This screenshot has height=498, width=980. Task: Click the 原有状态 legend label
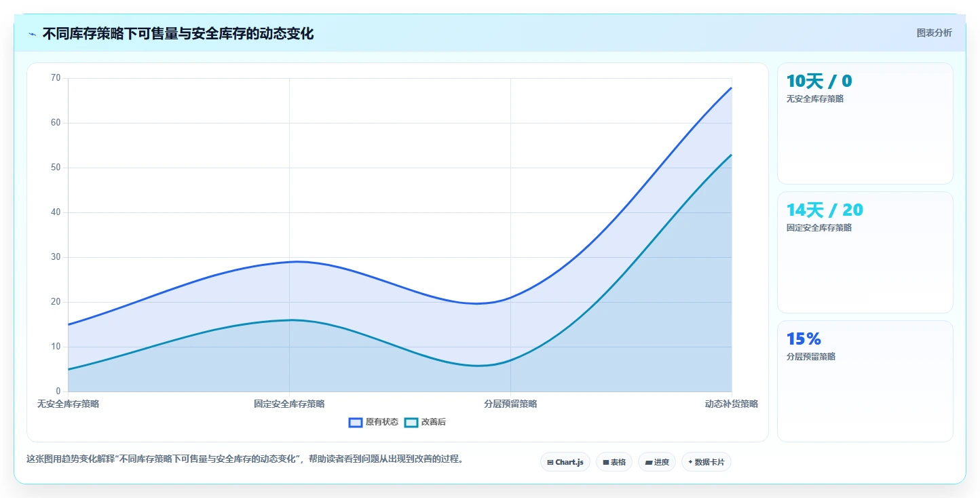(x=382, y=422)
